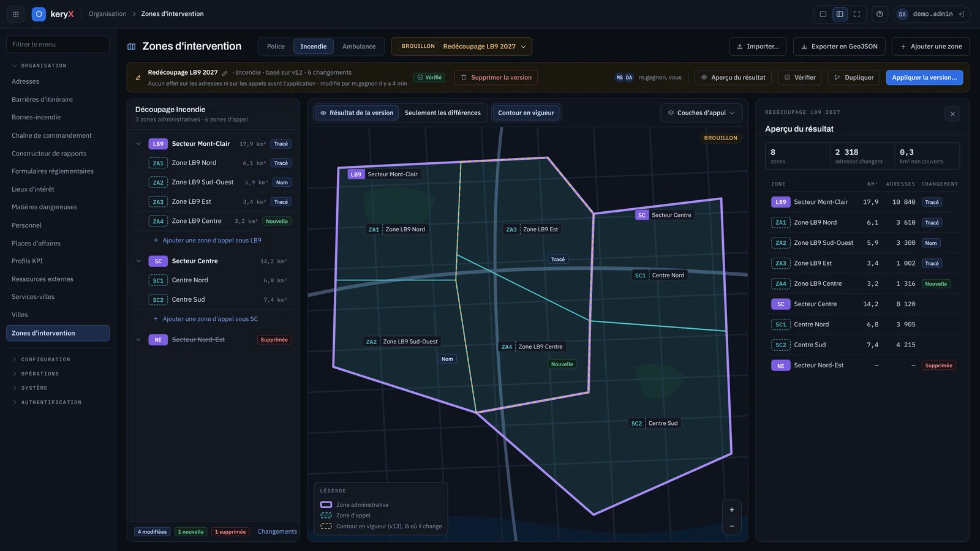Open the Couches d'appui dropdown
Image resolution: width=980 pixels, height=551 pixels.
click(701, 113)
